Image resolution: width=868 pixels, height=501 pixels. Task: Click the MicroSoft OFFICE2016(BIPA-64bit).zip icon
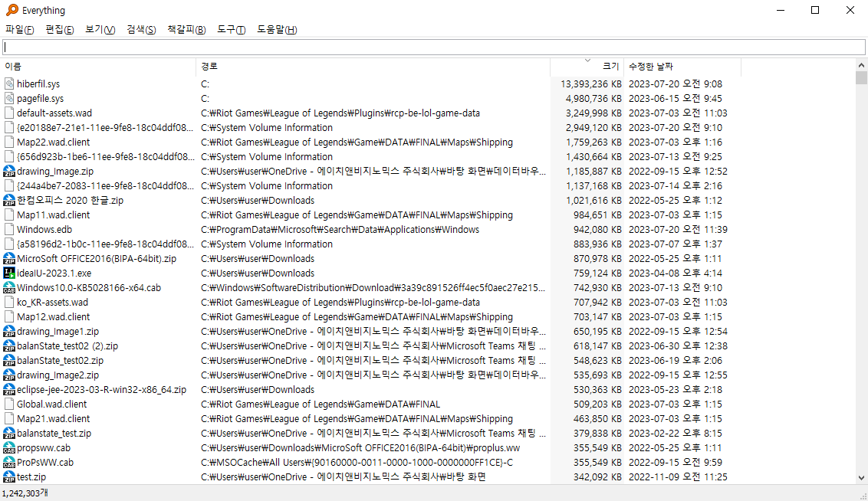coord(9,259)
